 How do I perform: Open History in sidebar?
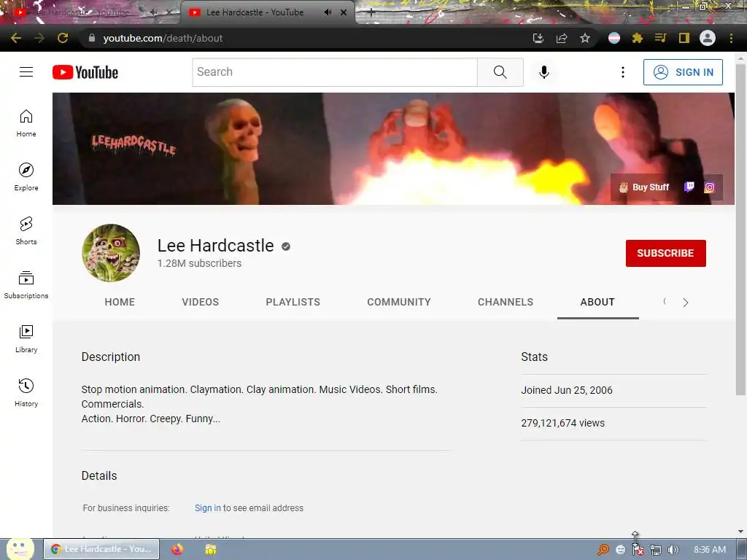tap(26, 392)
